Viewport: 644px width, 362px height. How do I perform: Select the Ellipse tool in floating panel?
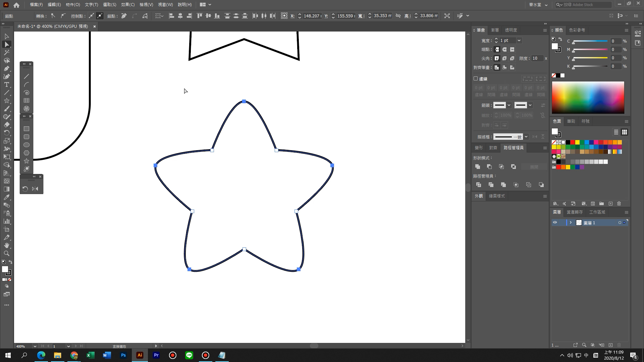pos(26,145)
